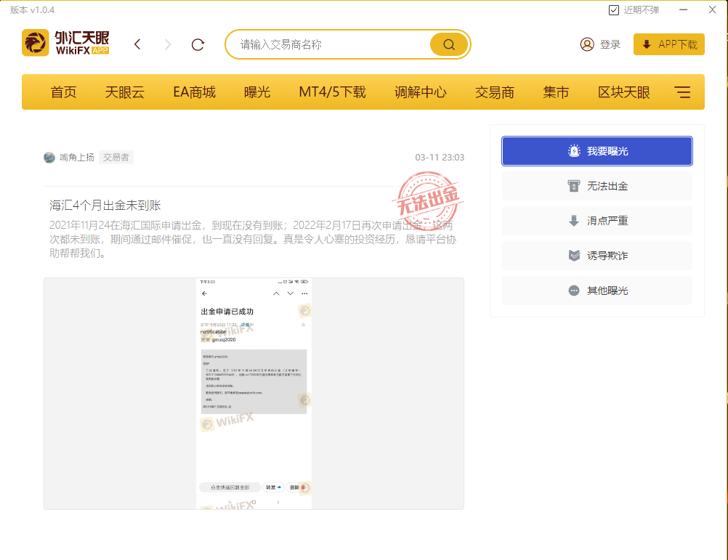Viewport: 728px width, 560px height.
Task: Select the 无法出金 exposure category
Action: (x=597, y=186)
